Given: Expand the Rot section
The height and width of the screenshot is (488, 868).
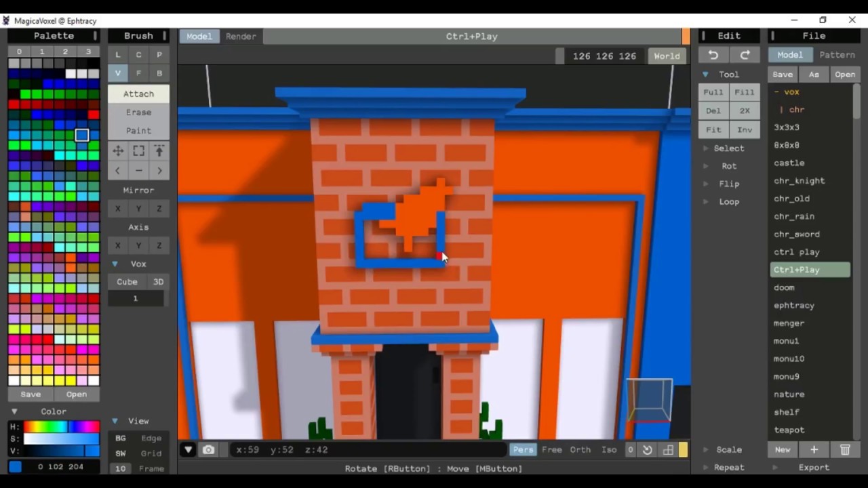Looking at the screenshot, I should coord(705,166).
